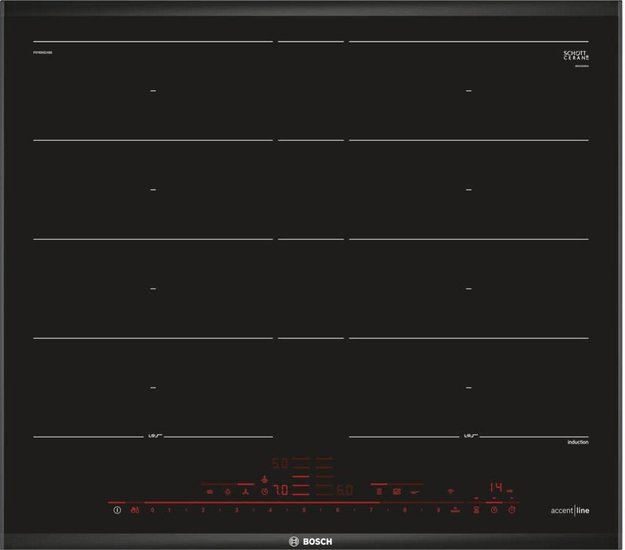Tap the hood fan control icon
Image resolution: width=625 pixels, height=550 pixels.
pos(243,491)
